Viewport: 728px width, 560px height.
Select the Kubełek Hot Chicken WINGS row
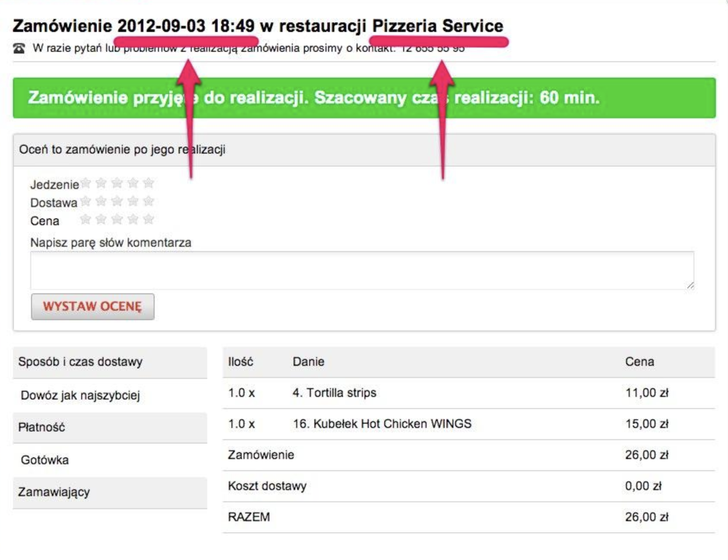[469, 424]
